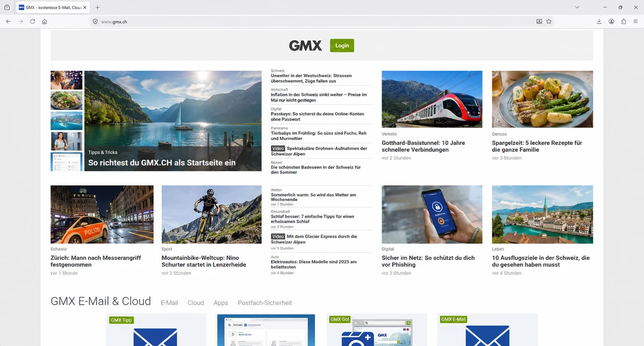Viewport: 644px width, 346px height.
Task: Click the asparagus and potatoes image
Action: (x=543, y=99)
